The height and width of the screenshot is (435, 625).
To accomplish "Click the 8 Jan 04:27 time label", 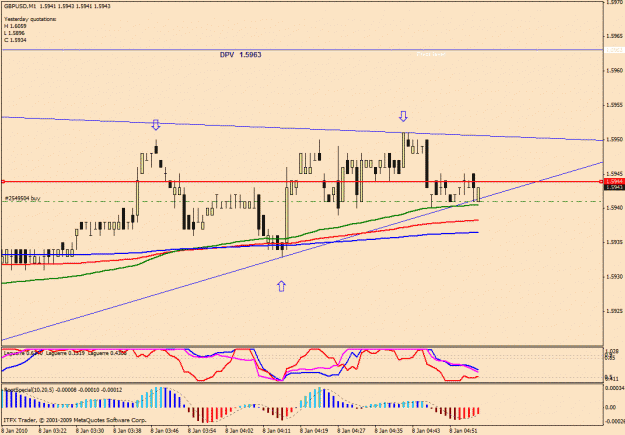I will pos(352,431).
